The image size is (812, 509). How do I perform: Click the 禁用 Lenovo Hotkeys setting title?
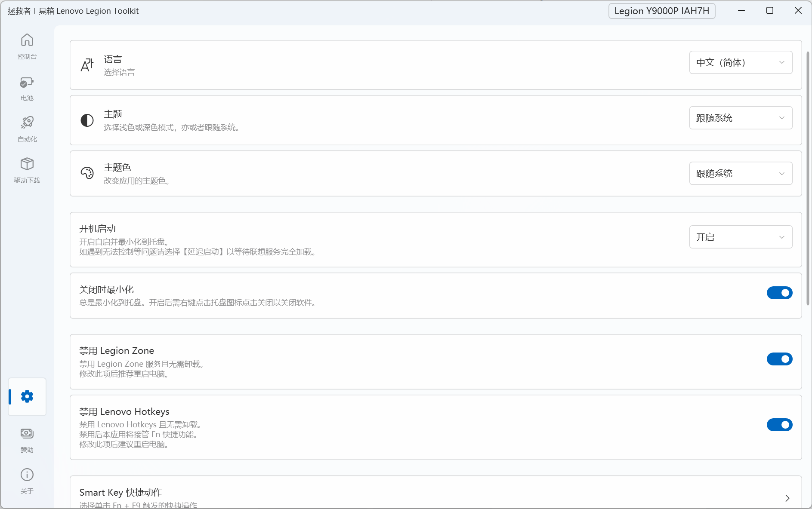tap(124, 412)
